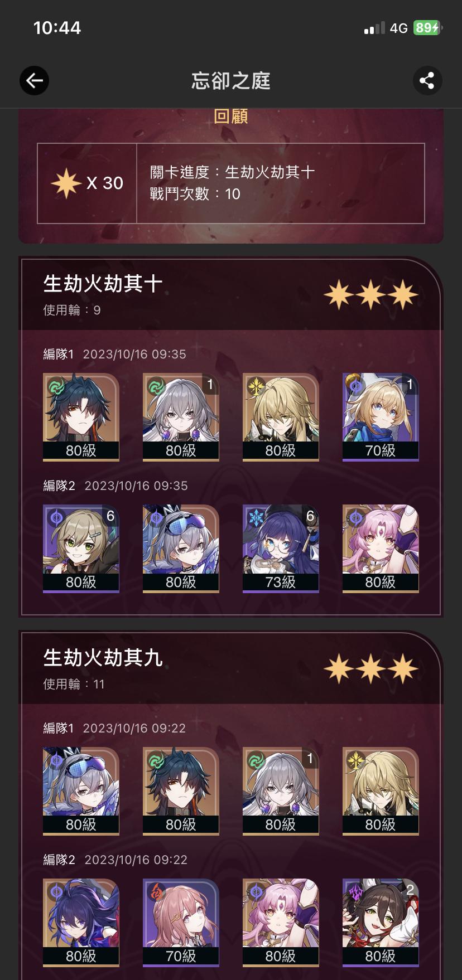The height and width of the screenshot is (980, 462).
Task: Tap the 關卡進度 progress summary box
Action: point(231,183)
